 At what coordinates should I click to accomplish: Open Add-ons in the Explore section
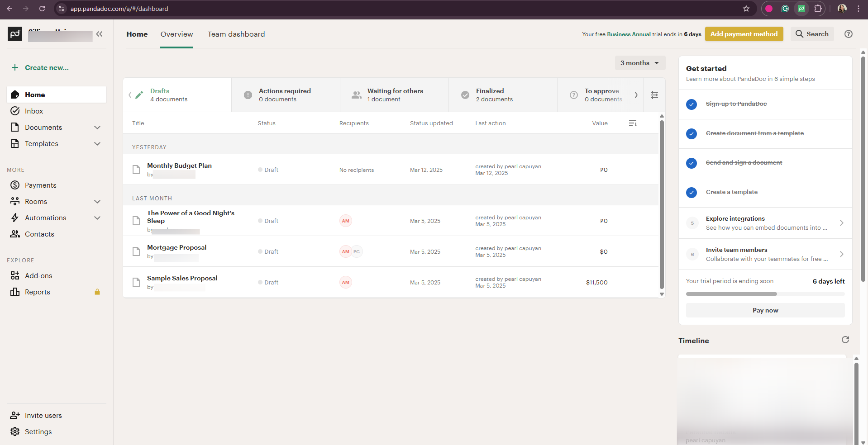click(x=38, y=276)
